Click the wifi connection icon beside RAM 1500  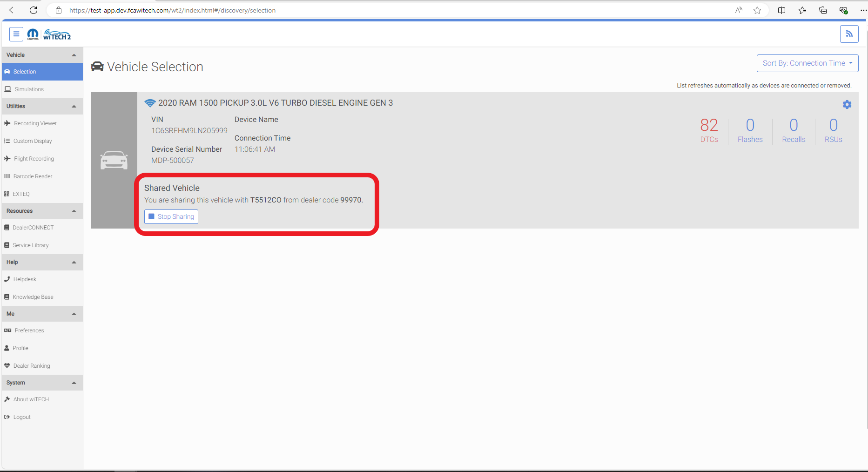tap(150, 103)
